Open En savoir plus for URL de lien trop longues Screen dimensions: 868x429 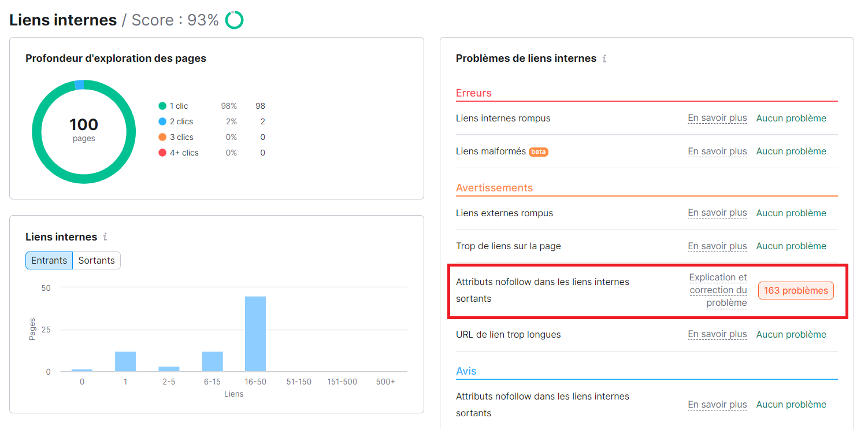click(717, 334)
